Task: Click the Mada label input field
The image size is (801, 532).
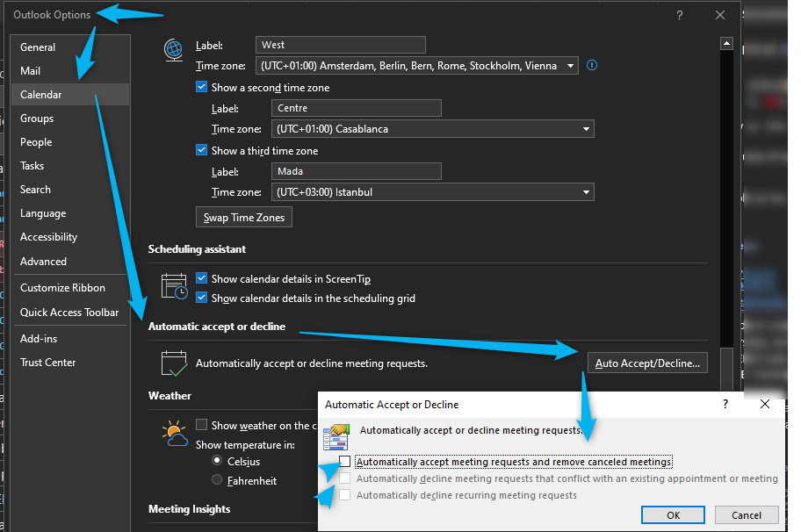Action: 356,171
